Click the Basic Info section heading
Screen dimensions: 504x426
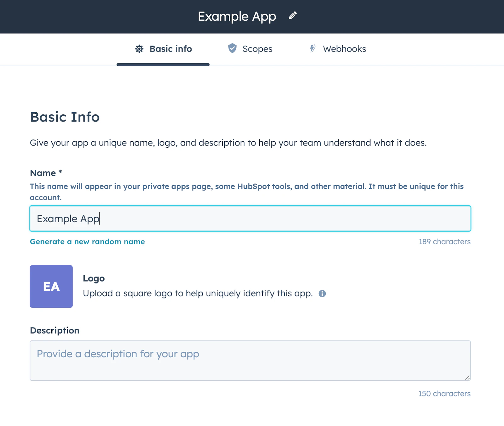(65, 117)
